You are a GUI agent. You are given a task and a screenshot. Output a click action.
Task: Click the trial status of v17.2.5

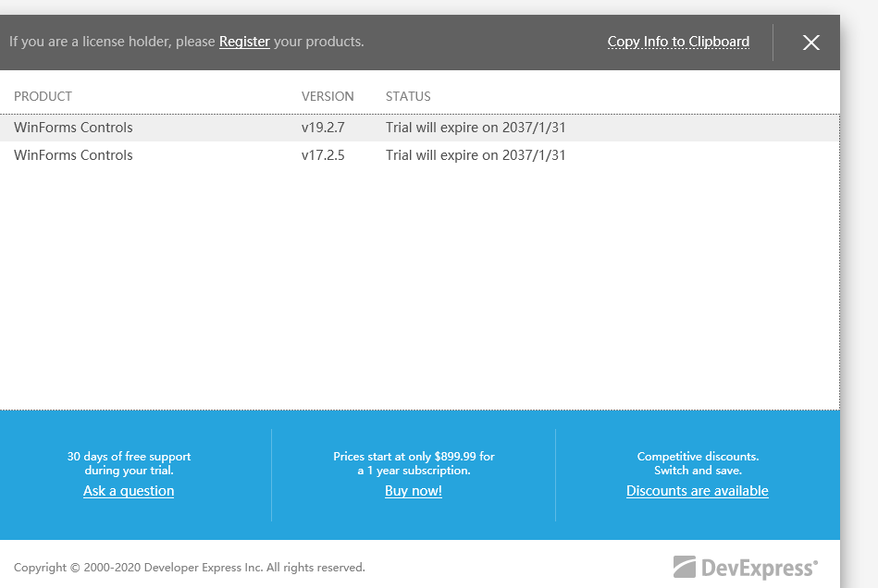point(476,155)
